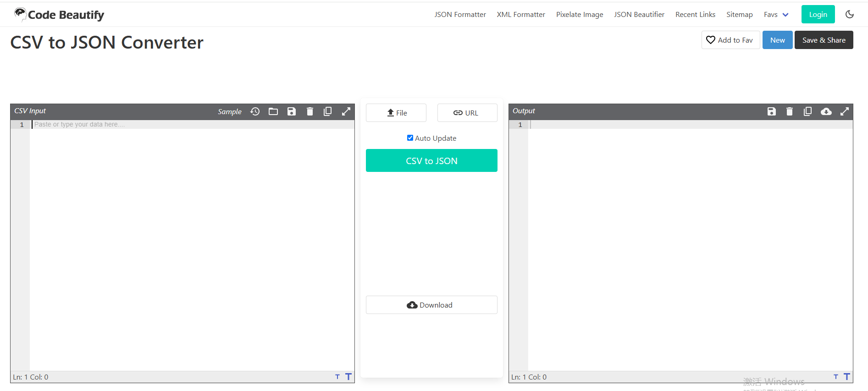
Task: Open JSON Formatter from navigation
Action: point(460,15)
